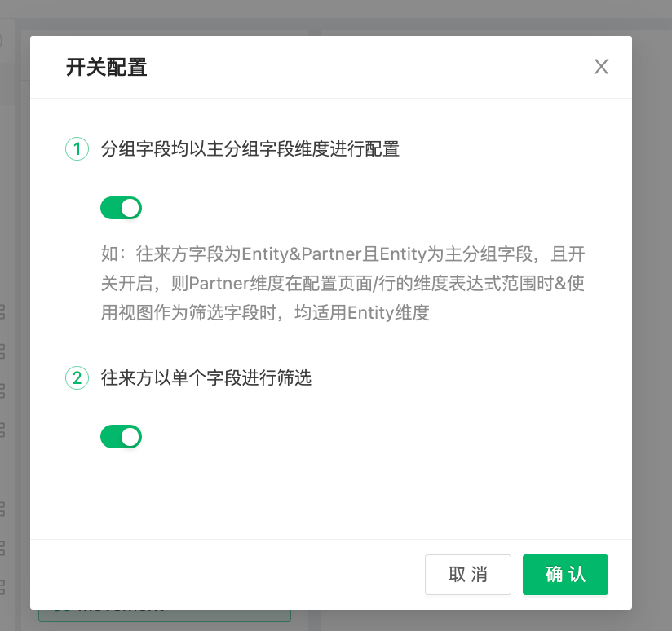Click the green circled number 1 step icon

coord(77,148)
